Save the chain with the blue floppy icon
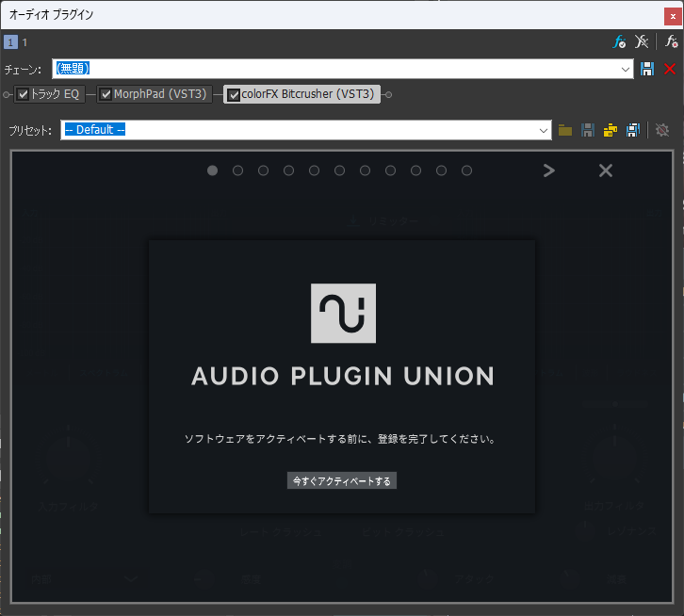 click(x=647, y=69)
